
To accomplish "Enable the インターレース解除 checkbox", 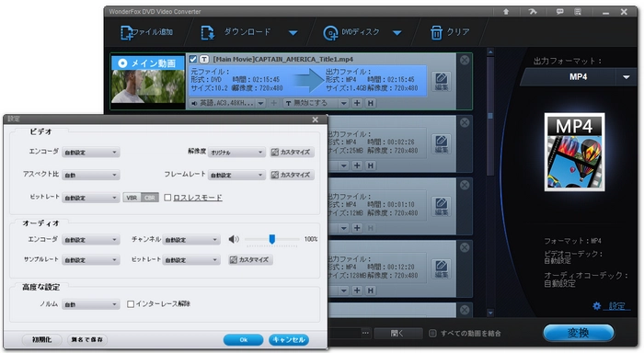I will (x=131, y=304).
